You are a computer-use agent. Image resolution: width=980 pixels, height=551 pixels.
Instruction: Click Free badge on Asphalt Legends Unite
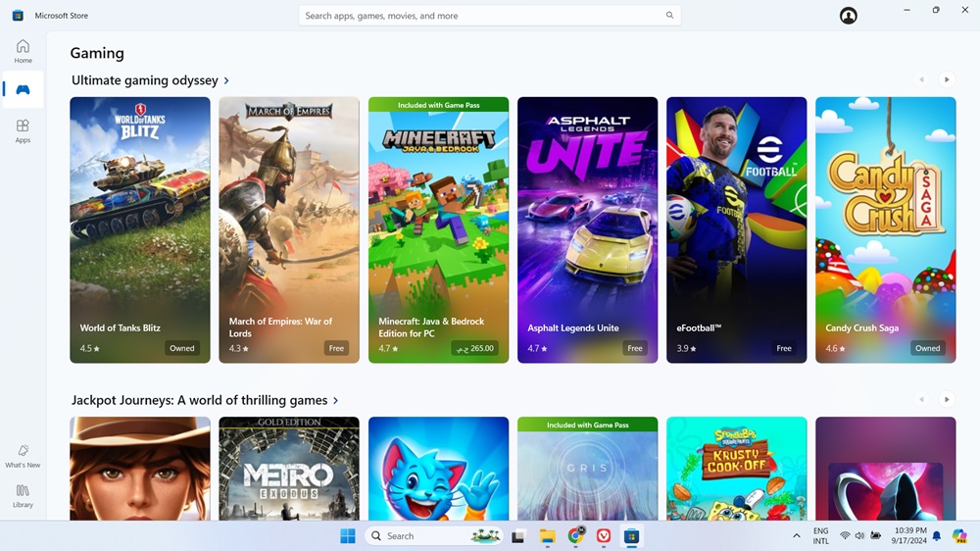[635, 348]
